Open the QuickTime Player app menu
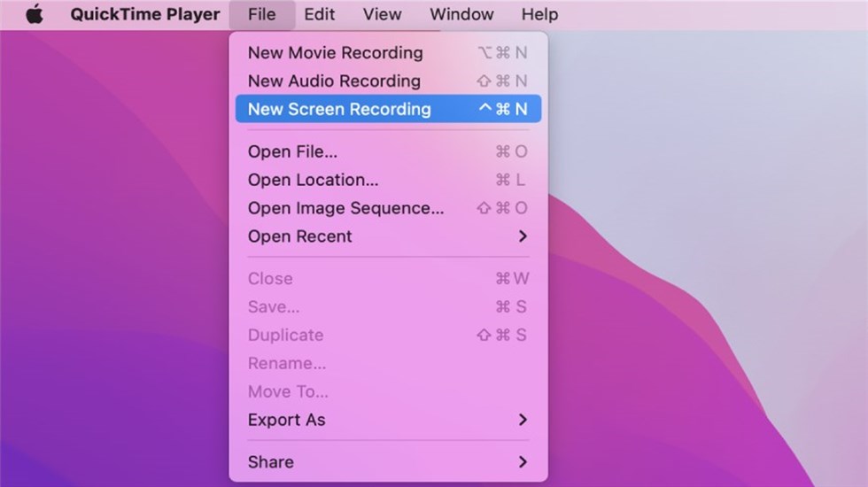The image size is (868, 487). (145, 14)
